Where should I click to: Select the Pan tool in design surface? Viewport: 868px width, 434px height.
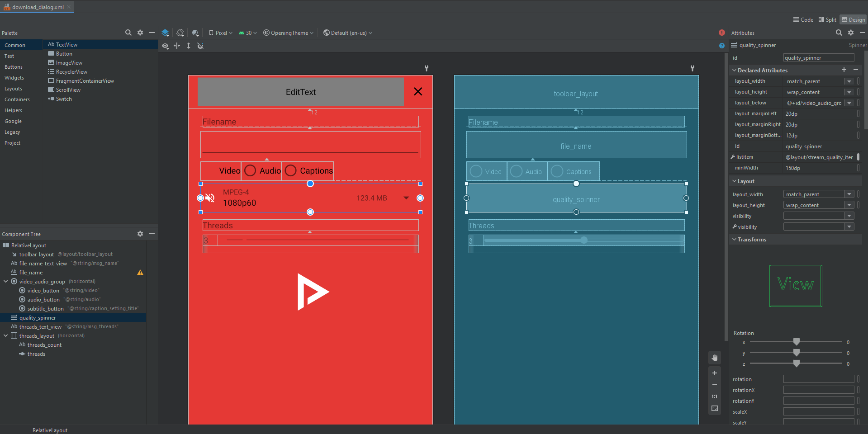pyautogui.click(x=715, y=357)
